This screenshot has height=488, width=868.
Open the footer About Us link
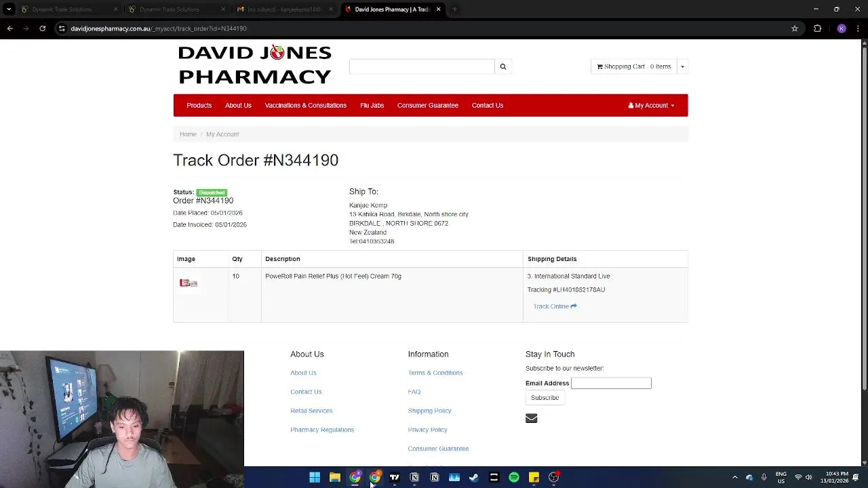click(x=303, y=373)
